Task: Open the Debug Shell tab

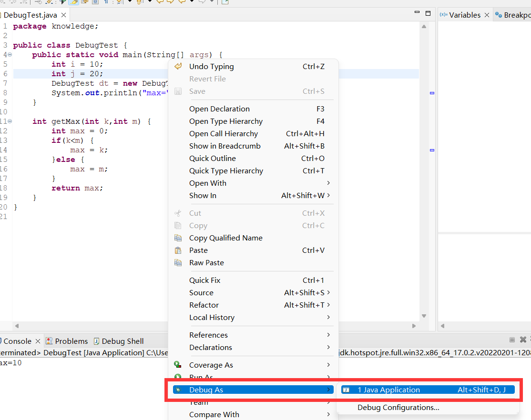Action: (119, 341)
